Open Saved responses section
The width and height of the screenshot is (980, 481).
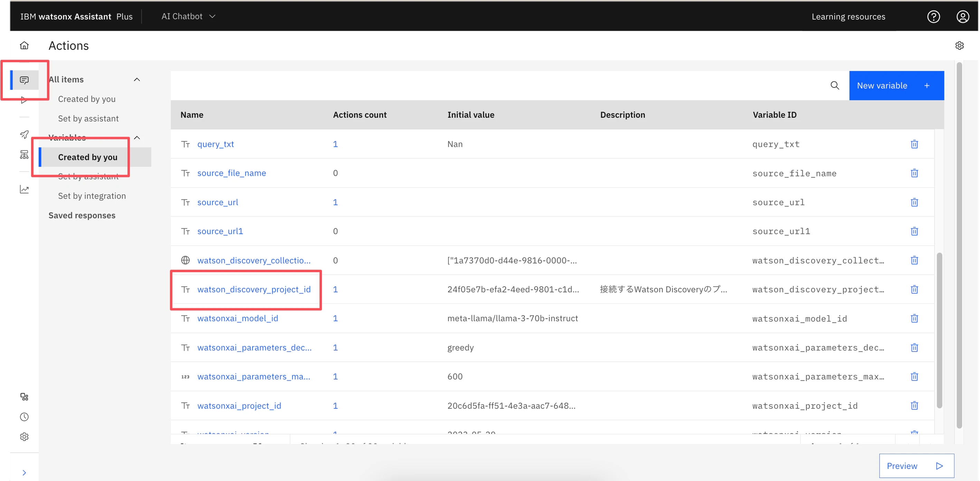(x=82, y=215)
